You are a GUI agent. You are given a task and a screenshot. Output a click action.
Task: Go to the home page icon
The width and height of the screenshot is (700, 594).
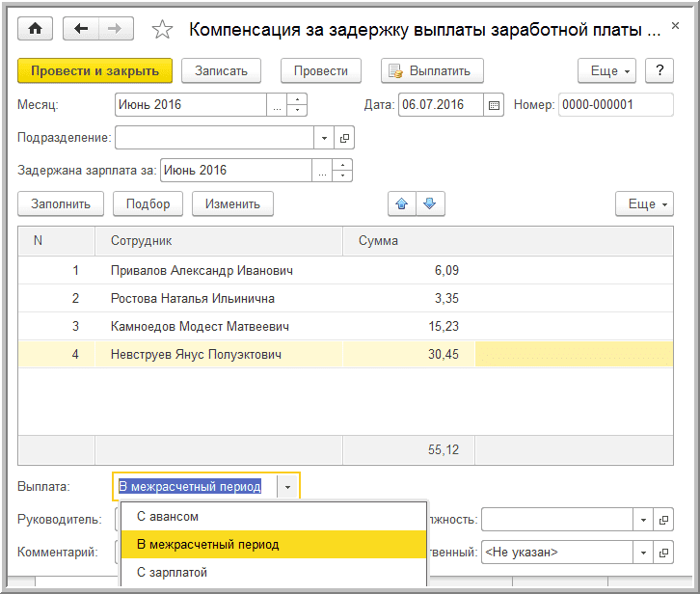(x=36, y=29)
